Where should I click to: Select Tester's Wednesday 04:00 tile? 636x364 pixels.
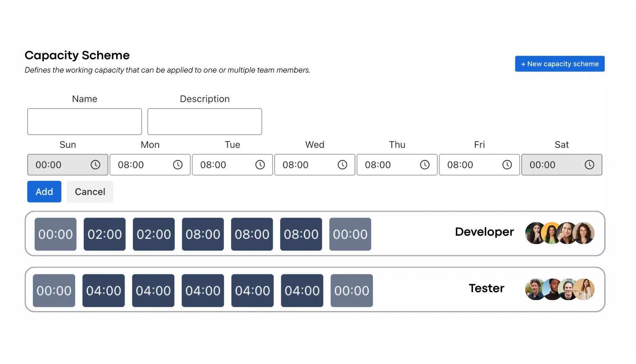[203, 291]
